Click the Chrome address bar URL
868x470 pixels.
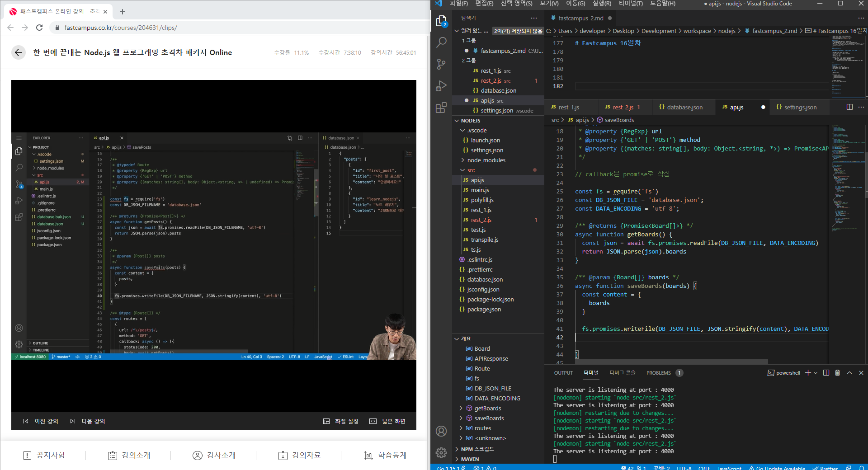121,28
